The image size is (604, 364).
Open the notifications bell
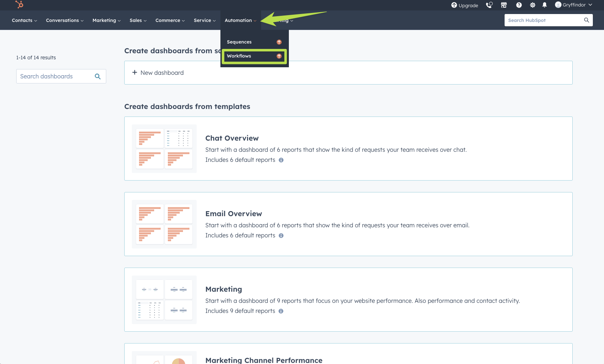click(545, 5)
